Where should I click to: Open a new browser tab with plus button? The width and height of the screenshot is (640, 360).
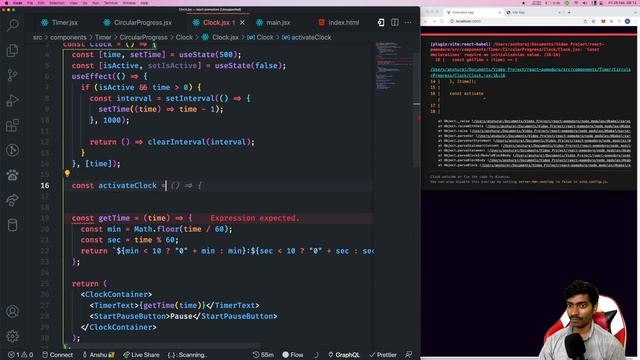(x=569, y=13)
